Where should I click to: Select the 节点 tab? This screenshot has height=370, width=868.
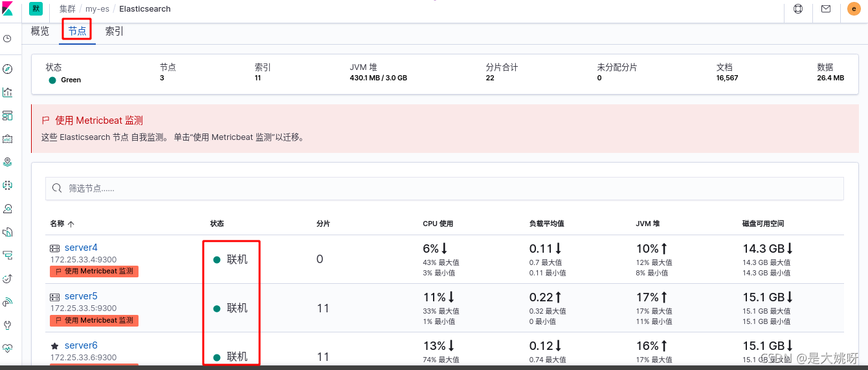click(77, 31)
